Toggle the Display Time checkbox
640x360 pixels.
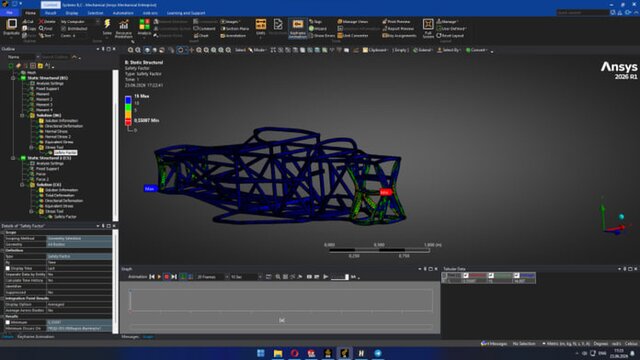7,269
